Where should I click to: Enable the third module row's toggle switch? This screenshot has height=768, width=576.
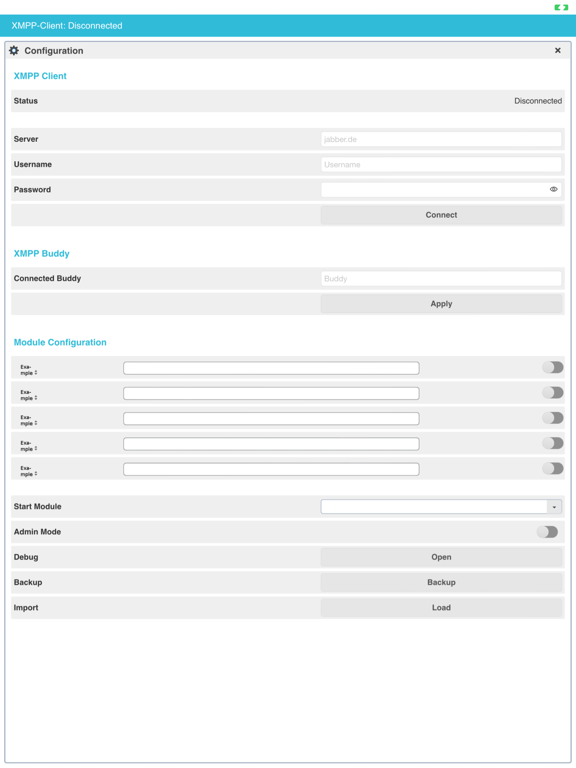coord(552,418)
